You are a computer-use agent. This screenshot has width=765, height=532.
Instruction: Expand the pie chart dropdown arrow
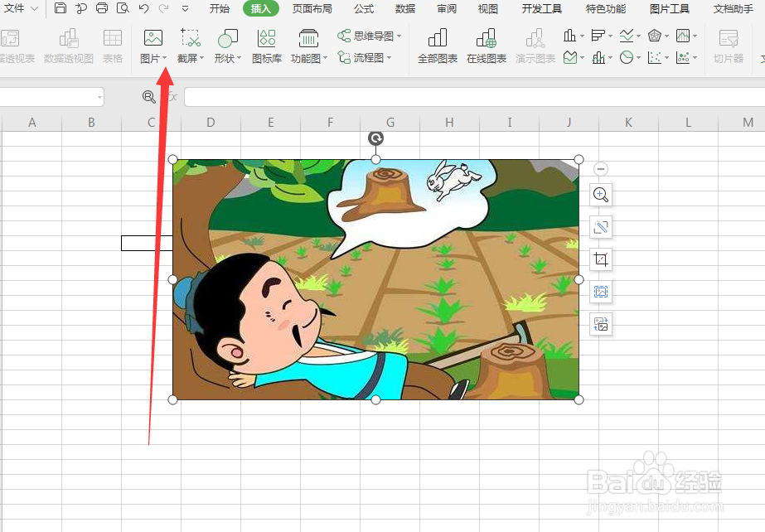tap(639, 59)
